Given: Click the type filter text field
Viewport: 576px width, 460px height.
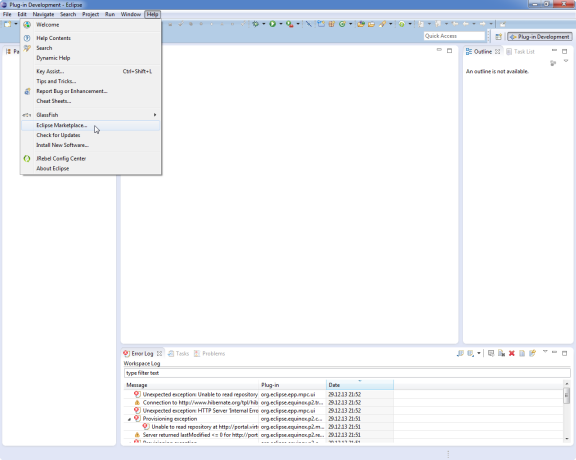Looking at the screenshot, I should (347, 373).
